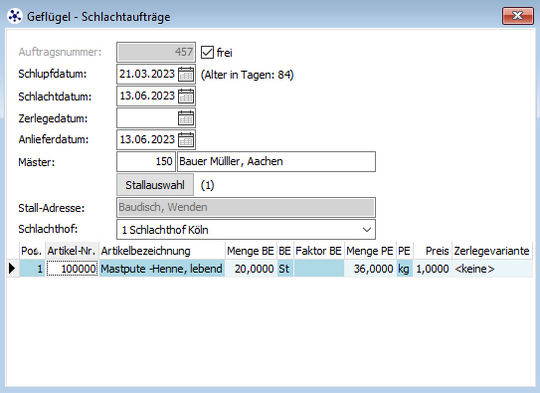Open calendar picker for Schlupfdatum

[186, 74]
